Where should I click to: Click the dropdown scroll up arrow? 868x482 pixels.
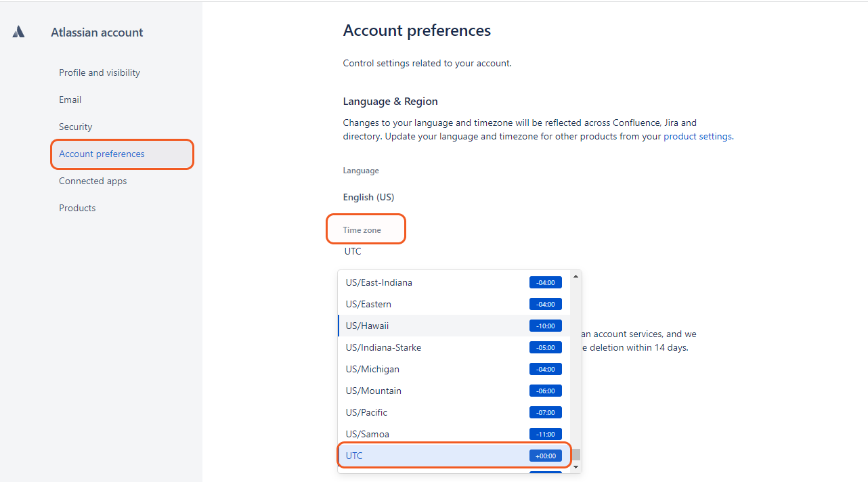(576, 276)
